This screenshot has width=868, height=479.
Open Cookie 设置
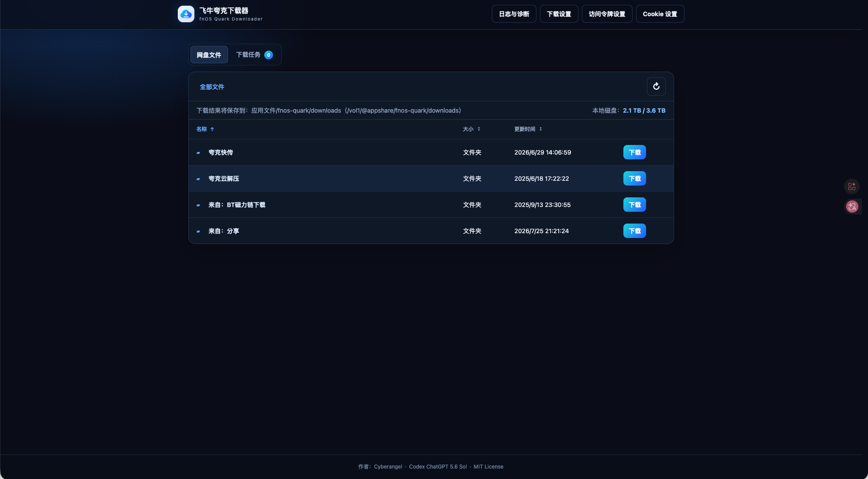click(x=660, y=14)
